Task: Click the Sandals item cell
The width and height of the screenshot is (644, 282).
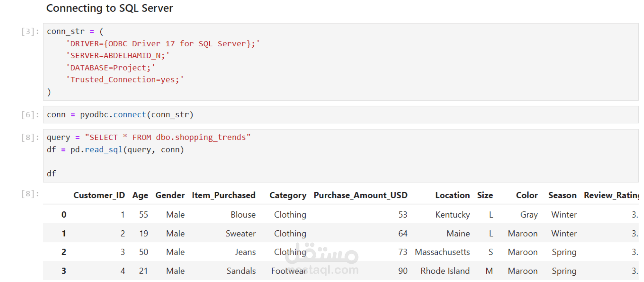Action: pos(241,271)
